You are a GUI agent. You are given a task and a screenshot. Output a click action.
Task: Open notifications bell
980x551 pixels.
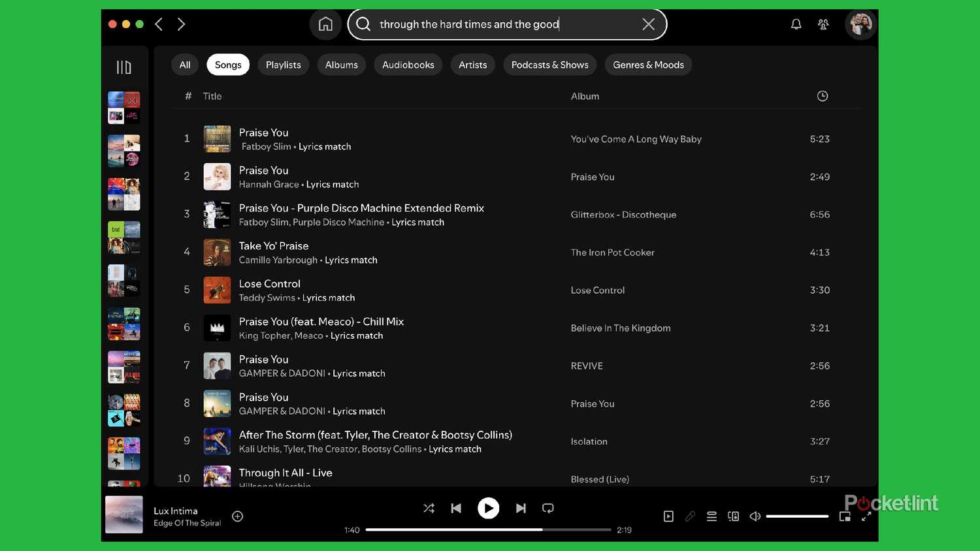coord(796,24)
